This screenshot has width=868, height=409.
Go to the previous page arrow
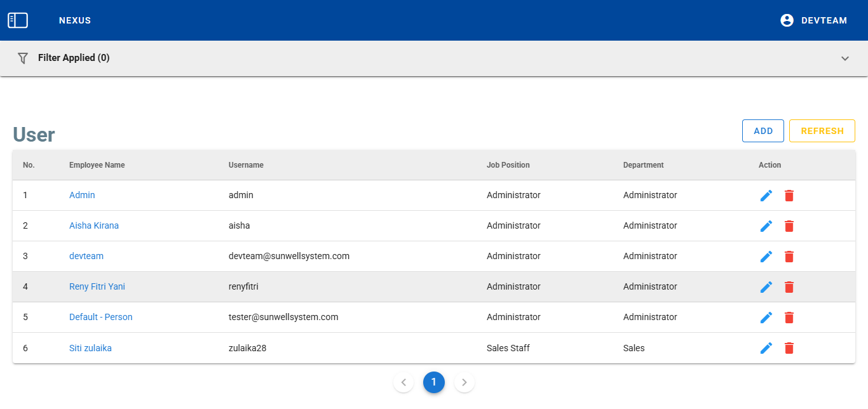tap(403, 382)
